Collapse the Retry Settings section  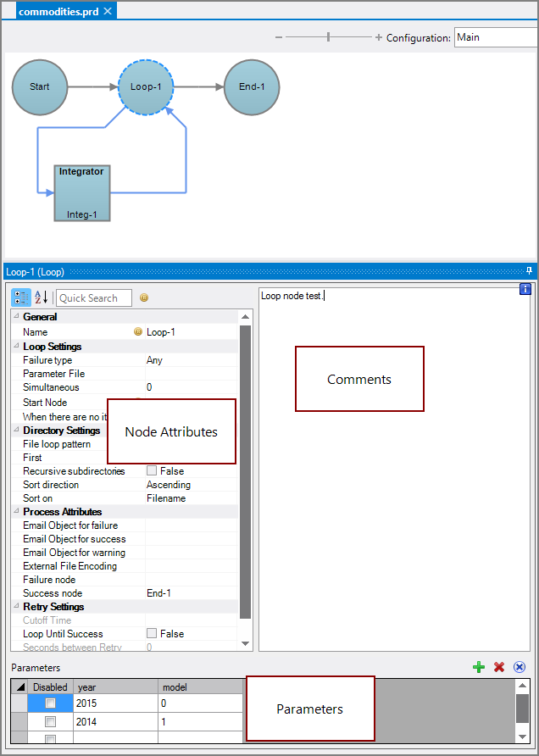tap(17, 607)
